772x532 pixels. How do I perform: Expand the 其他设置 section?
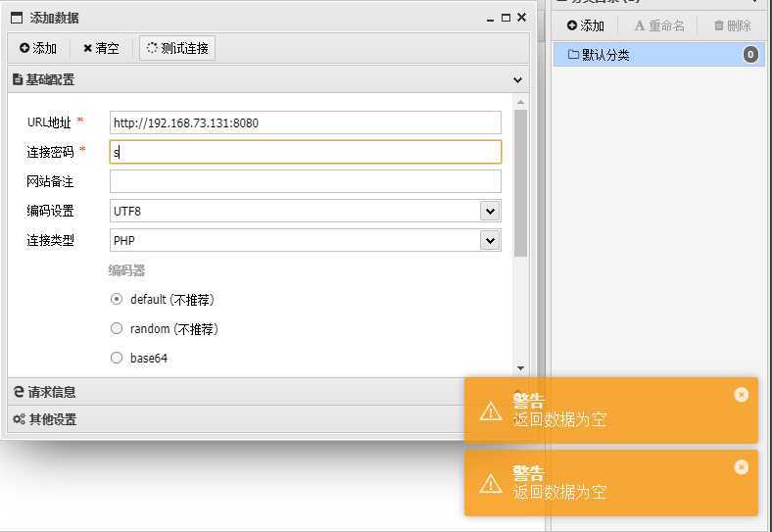coord(236,419)
